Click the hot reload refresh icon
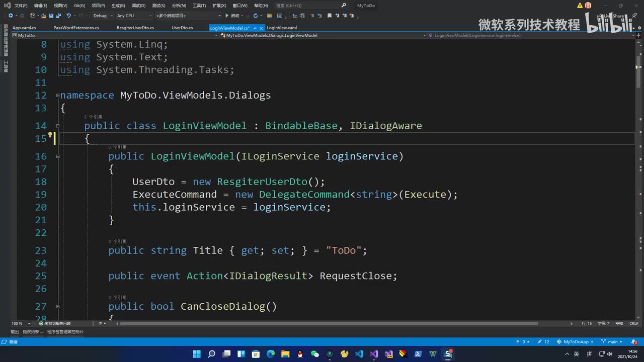This screenshot has width=644, height=362. coord(256,16)
